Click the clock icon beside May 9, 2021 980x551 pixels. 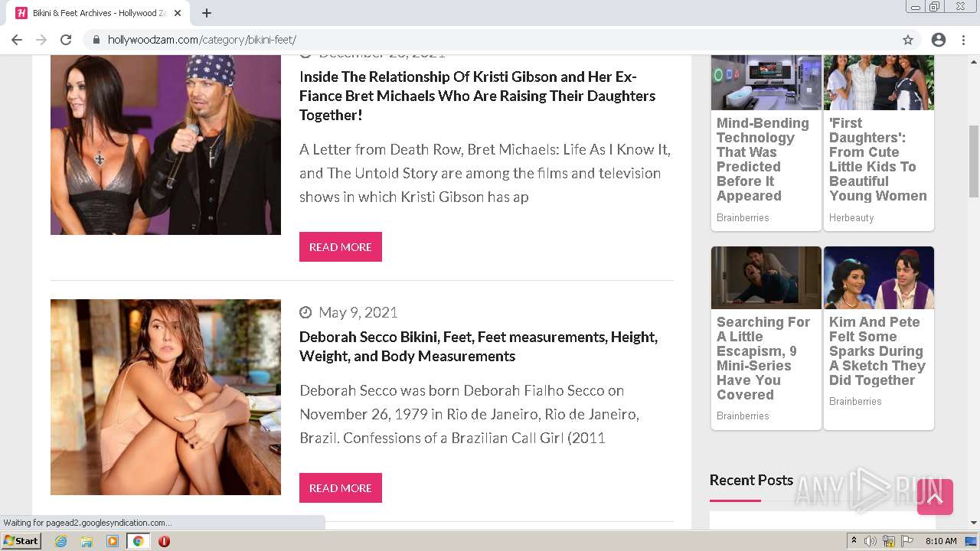tap(305, 312)
